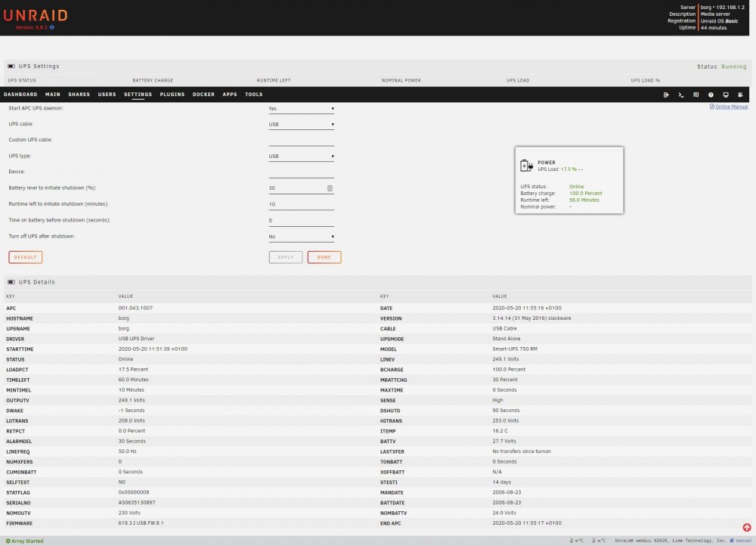
Task: Open the Apps menu
Action: [230, 95]
